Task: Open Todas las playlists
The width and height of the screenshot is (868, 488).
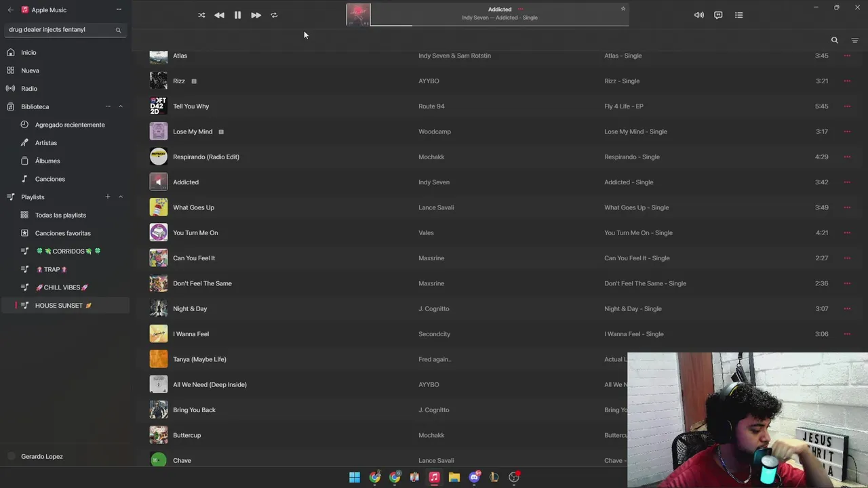Action: [x=60, y=215]
